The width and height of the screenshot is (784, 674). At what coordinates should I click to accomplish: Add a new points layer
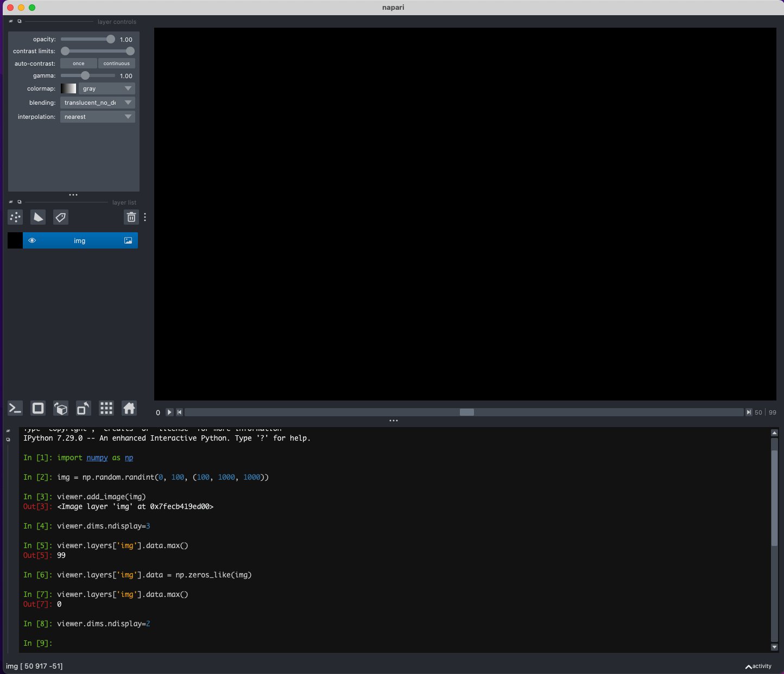(15, 217)
